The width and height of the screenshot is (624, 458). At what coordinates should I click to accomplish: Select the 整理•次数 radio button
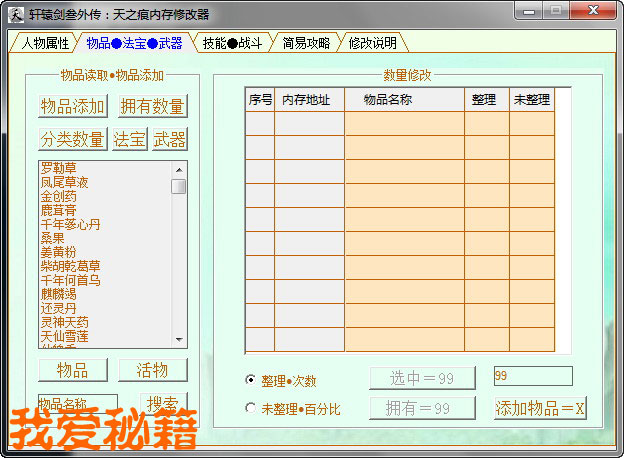click(x=250, y=380)
